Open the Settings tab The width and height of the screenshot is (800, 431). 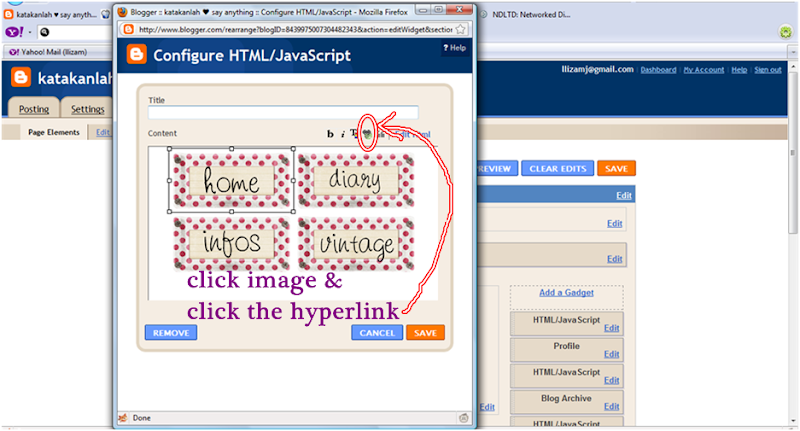[87, 109]
